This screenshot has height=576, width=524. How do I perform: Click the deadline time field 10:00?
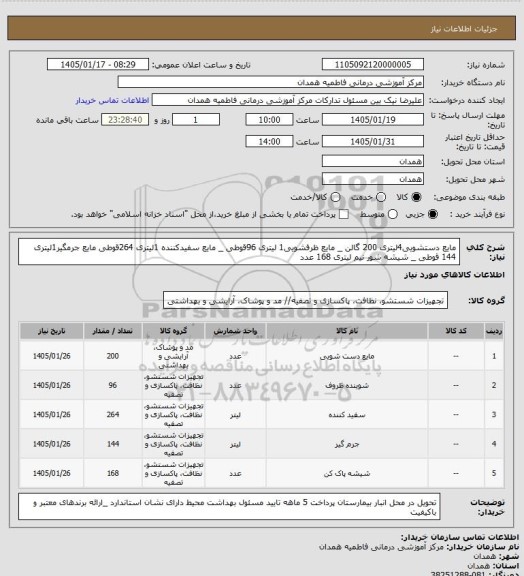[269, 120]
